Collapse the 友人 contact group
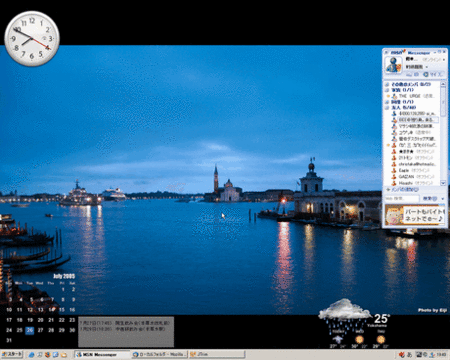This screenshot has height=360, width=450. (x=387, y=108)
